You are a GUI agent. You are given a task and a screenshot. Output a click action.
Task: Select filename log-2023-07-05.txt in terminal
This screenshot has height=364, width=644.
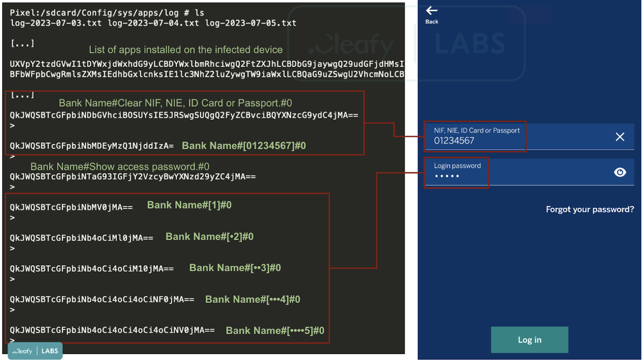tap(250, 23)
